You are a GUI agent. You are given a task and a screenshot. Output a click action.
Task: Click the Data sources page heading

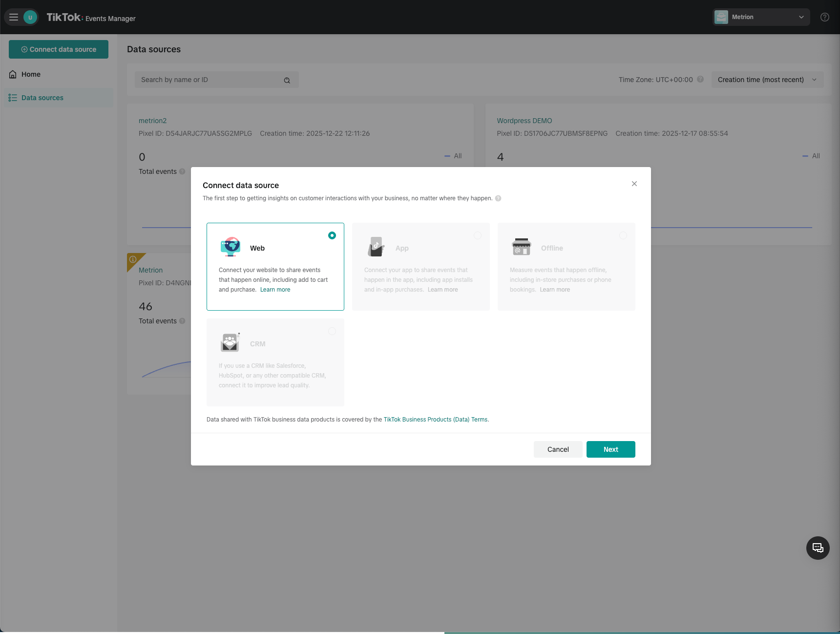[154, 49]
